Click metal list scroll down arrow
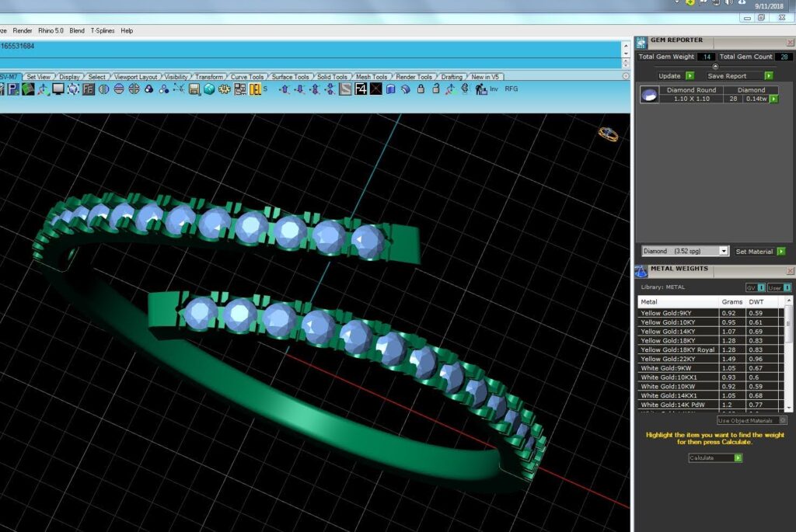 click(x=788, y=408)
